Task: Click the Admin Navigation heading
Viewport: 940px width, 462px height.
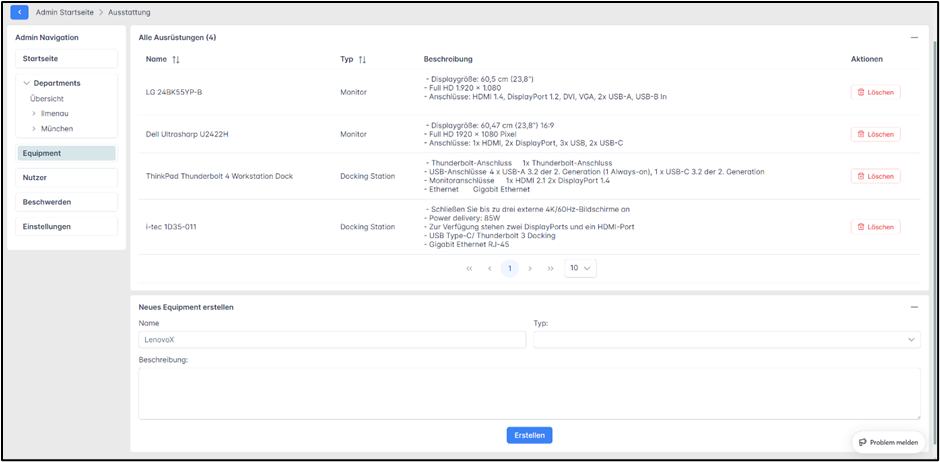Action: click(47, 37)
